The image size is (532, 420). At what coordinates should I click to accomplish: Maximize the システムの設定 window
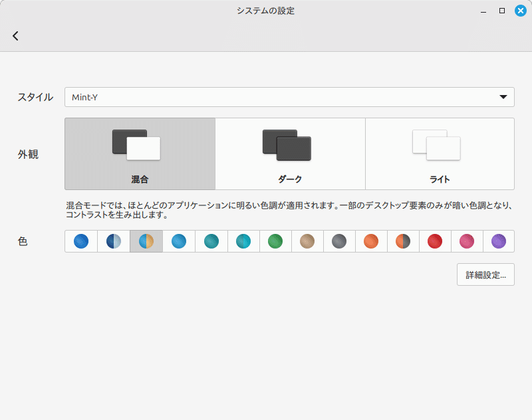(x=502, y=11)
